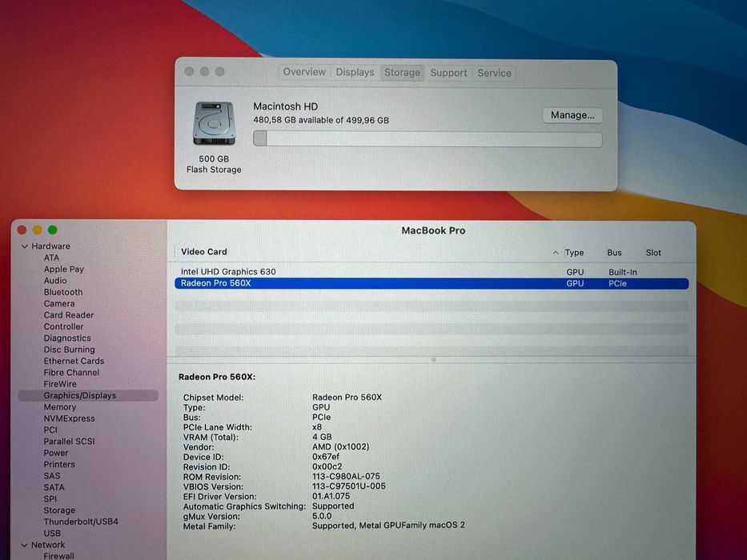Click the Device ID value '0x67ef'
The height and width of the screenshot is (560, 747).
[x=326, y=457]
